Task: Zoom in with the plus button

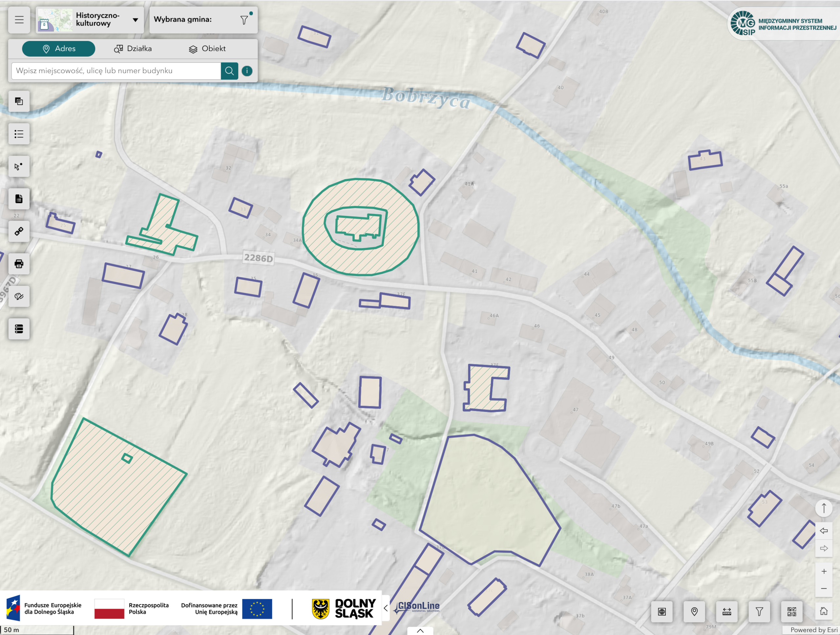Action: click(824, 571)
